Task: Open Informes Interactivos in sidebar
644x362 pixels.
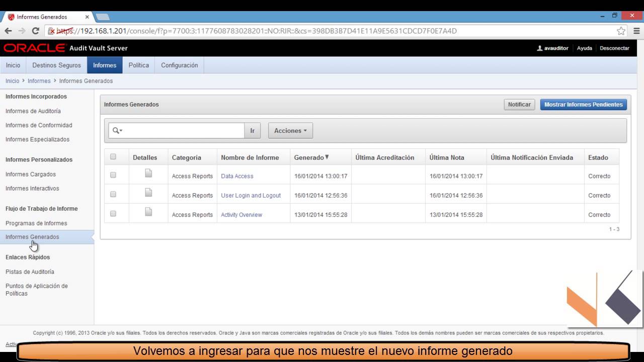Action: tap(32, 188)
